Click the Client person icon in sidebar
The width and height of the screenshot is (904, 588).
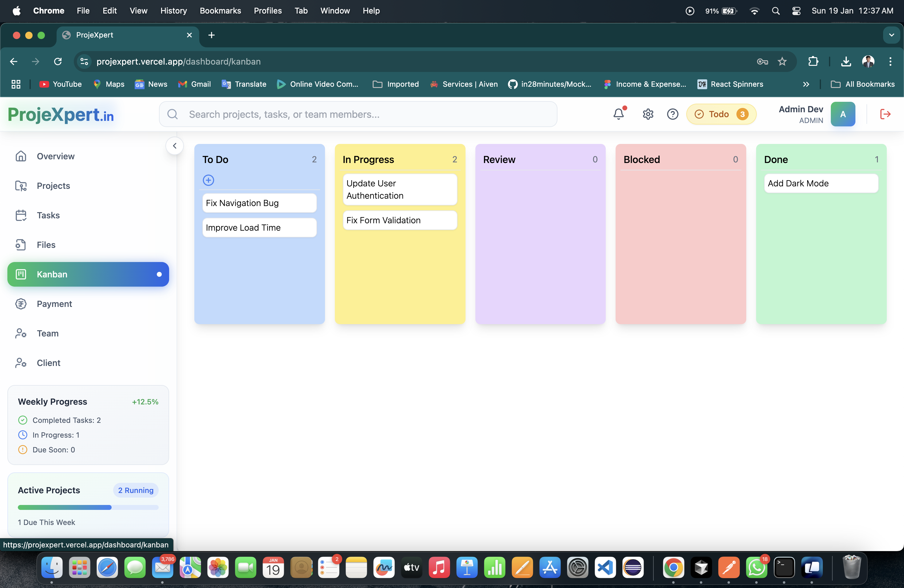point(21,363)
